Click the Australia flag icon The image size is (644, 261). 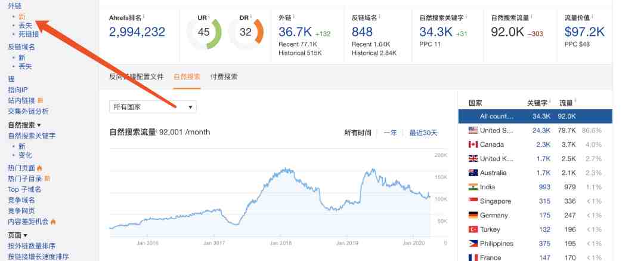coord(473,173)
